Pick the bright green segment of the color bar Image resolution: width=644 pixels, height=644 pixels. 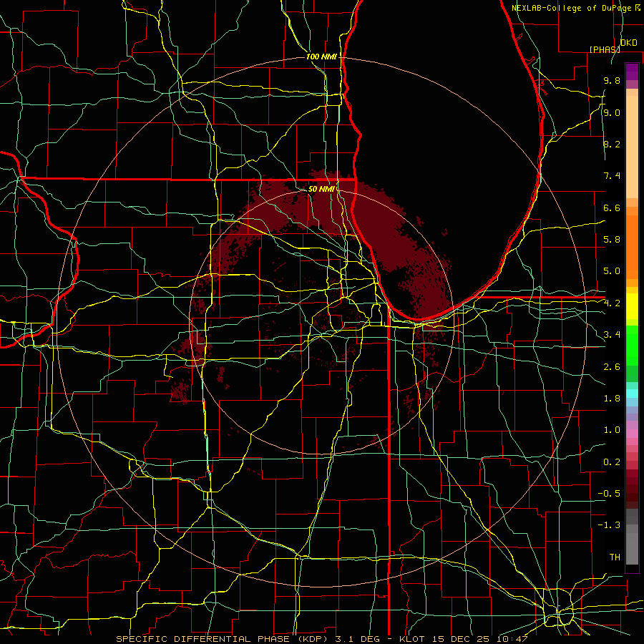coord(632,346)
